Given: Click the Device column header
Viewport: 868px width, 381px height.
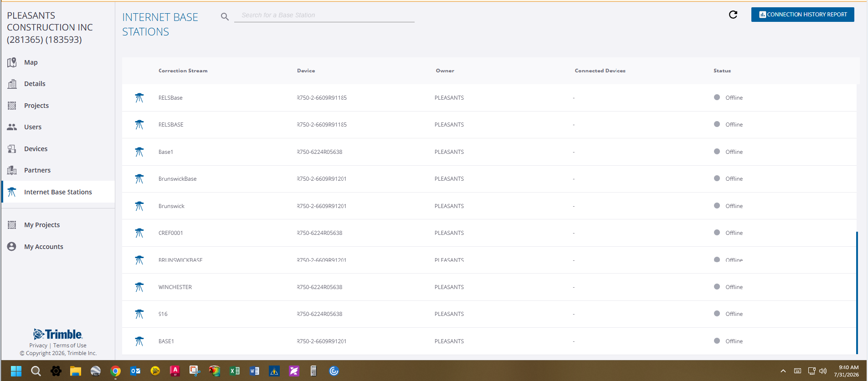Looking at the screenshot, I should 306,71.
